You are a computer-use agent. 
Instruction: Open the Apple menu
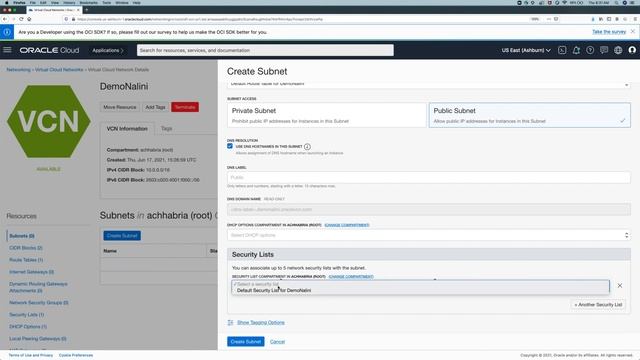[7, 2]
